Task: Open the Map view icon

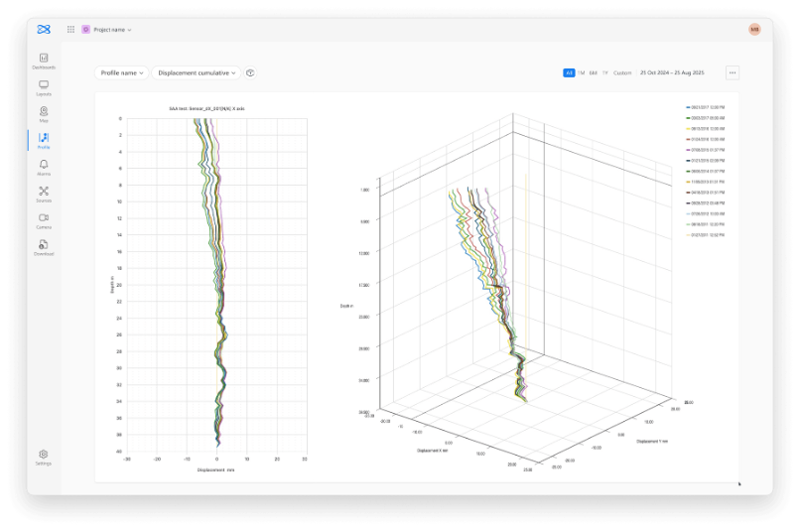Action: [x=44, y=112]
